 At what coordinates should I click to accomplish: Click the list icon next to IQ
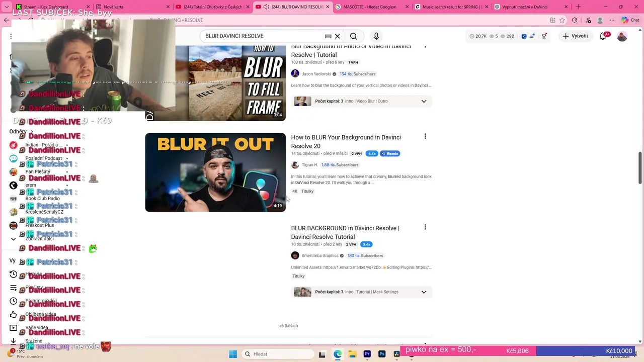[x=532, y=36]
